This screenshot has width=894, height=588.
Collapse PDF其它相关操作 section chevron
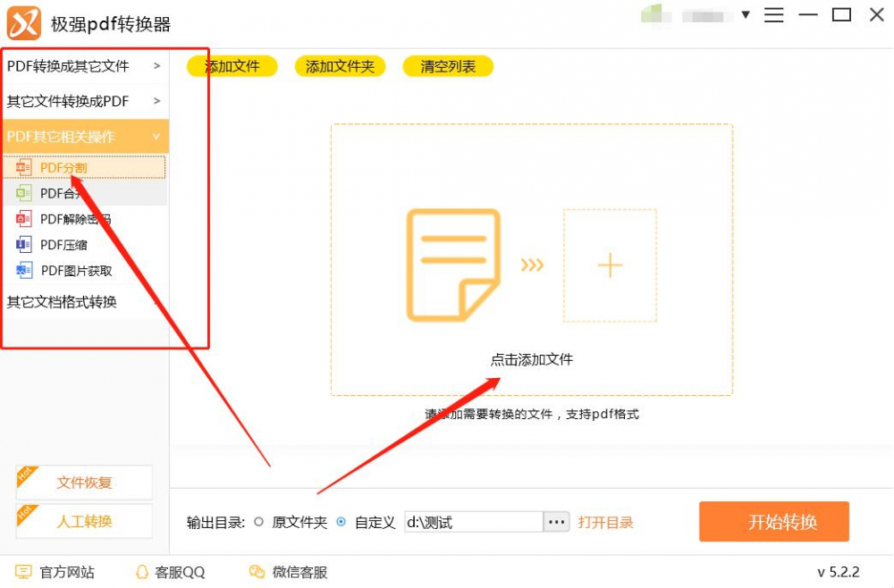(156, 137)
